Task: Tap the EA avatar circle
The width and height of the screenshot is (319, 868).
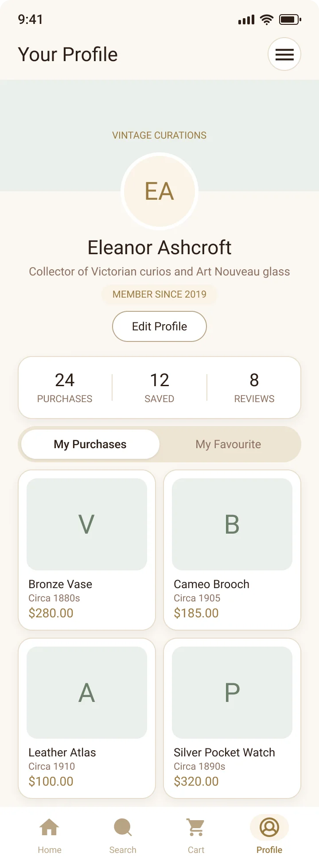Action: pos(159,191)
